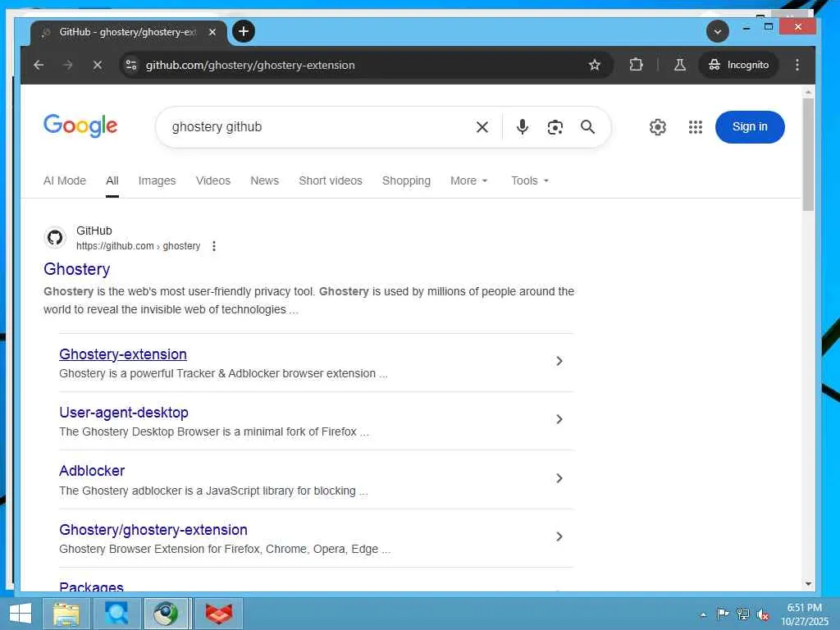840x630 pixels.
Task: Open a new browser tab
Action: 244,31
